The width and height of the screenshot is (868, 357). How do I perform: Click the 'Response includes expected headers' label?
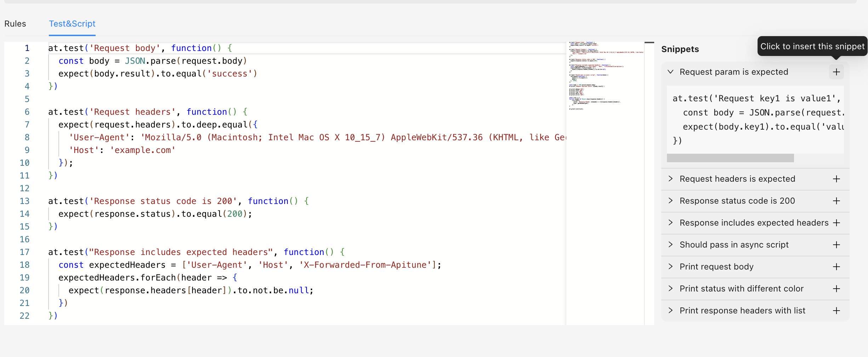pos(754,223)
